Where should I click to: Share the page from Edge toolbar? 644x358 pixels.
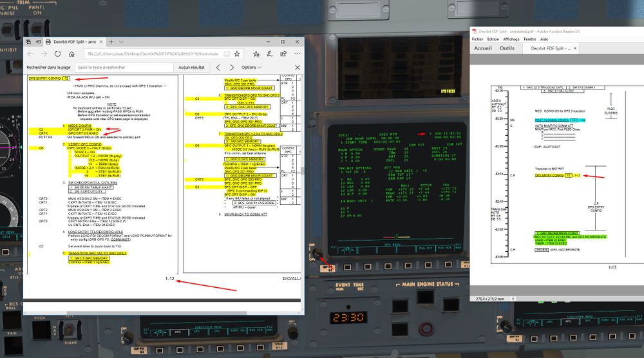(x=283, y=54)
